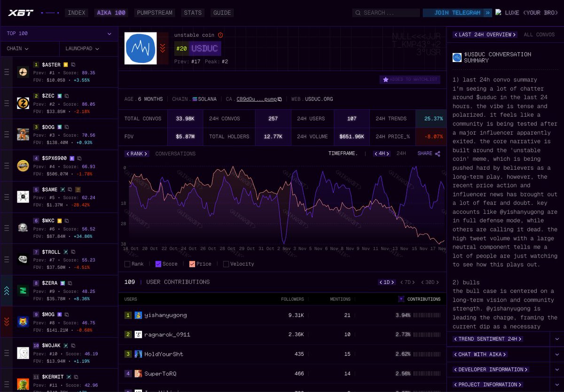Click the copy icon beside $ZEC

67,95
